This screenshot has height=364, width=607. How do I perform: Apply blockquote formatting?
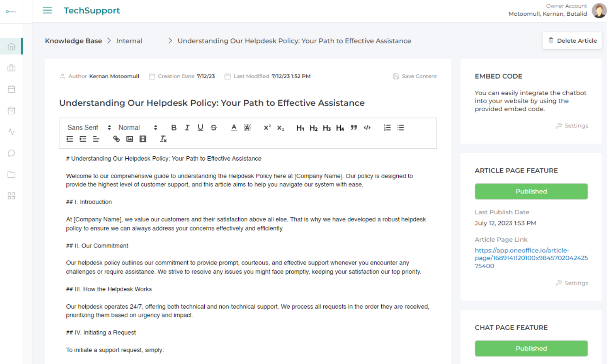(x=354, y=128)
